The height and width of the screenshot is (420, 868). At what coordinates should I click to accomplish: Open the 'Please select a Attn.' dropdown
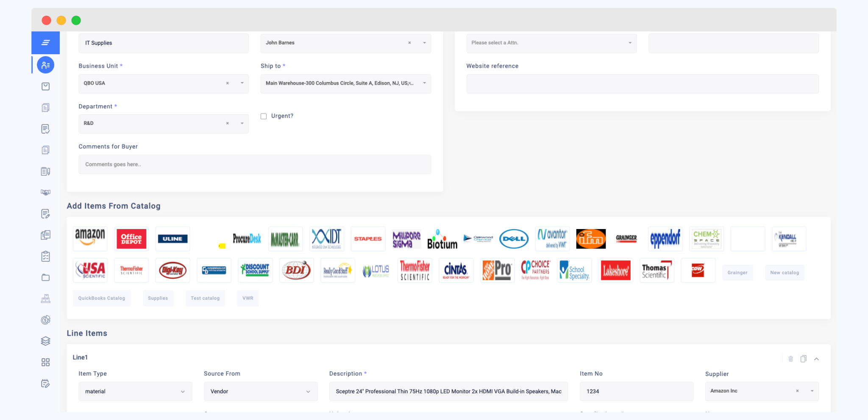coord(551,43)
